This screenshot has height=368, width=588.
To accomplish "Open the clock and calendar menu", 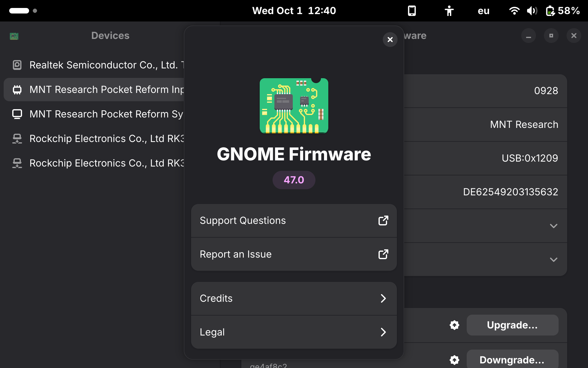I will (294, 11).
